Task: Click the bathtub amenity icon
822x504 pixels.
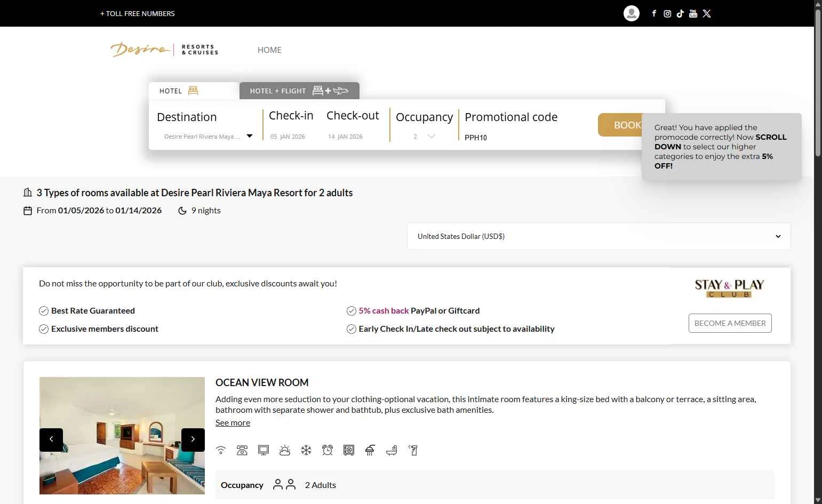Action: click(x=392, y=450)
